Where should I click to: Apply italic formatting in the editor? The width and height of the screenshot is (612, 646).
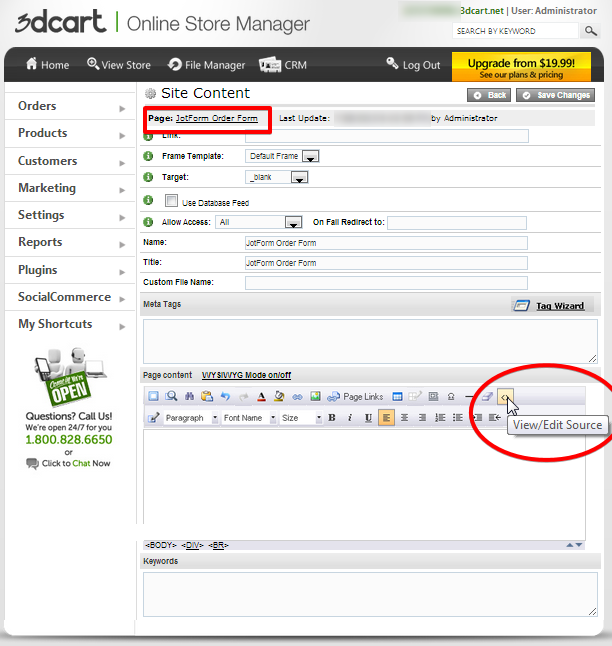tap(350, 418)
